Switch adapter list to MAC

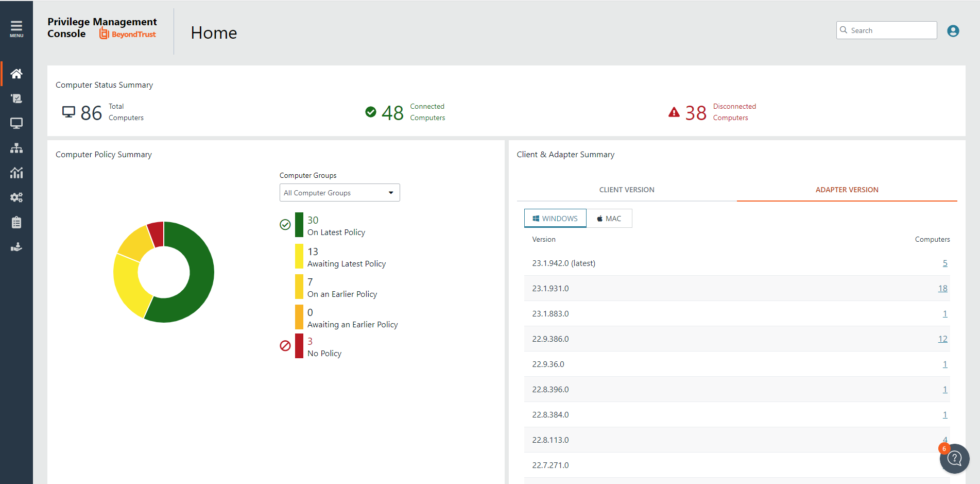coord(609,218)
